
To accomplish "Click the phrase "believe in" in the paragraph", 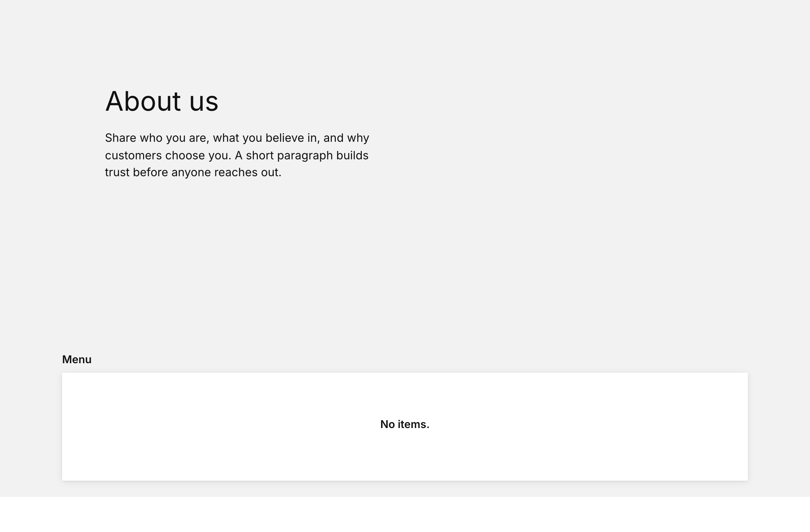I will click(x=291, y=138).
